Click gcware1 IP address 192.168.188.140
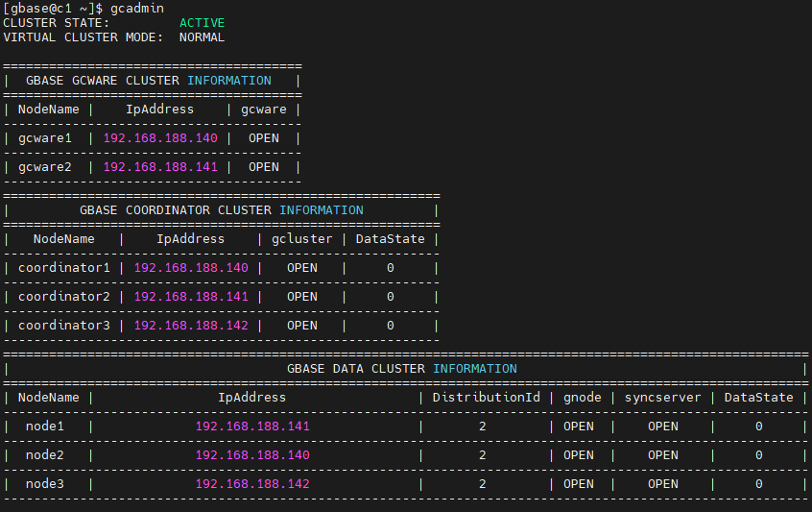This screenshot has width=812, height=512. click(x=160, y=138)
